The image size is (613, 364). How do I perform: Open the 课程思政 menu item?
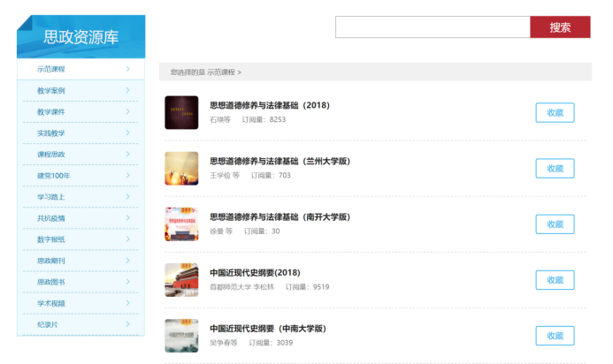point(80,155)
